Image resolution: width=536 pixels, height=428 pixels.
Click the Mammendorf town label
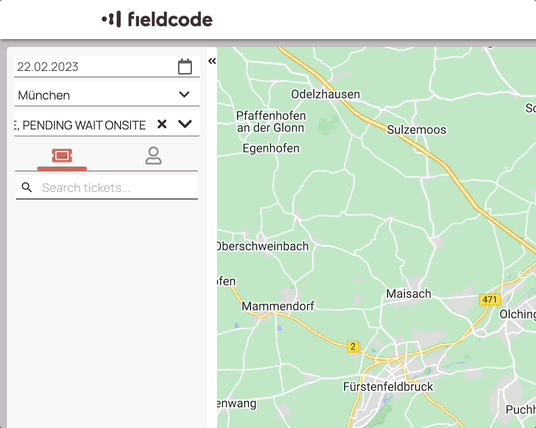278,306
